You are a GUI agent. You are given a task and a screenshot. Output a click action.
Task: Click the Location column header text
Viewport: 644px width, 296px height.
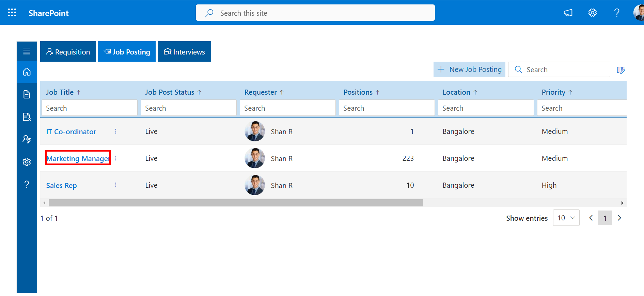tap(456, 92)
